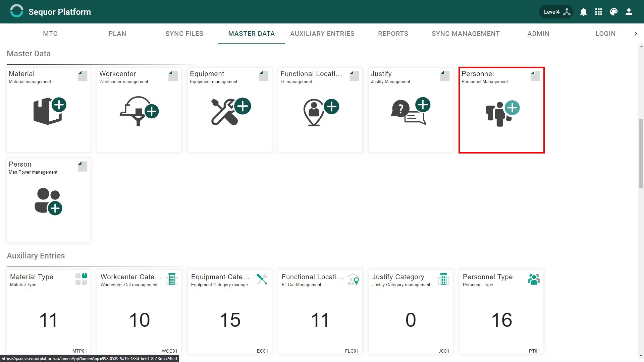The height and width of the screenshot is (362, 644).
Task: Open the Justify card title
Action: click(x=381, y=74)
